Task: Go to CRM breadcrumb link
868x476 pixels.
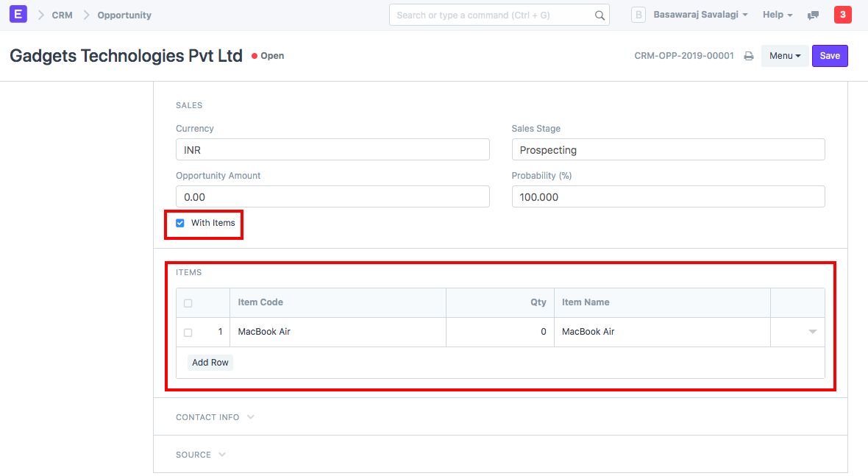Action: 62,15
